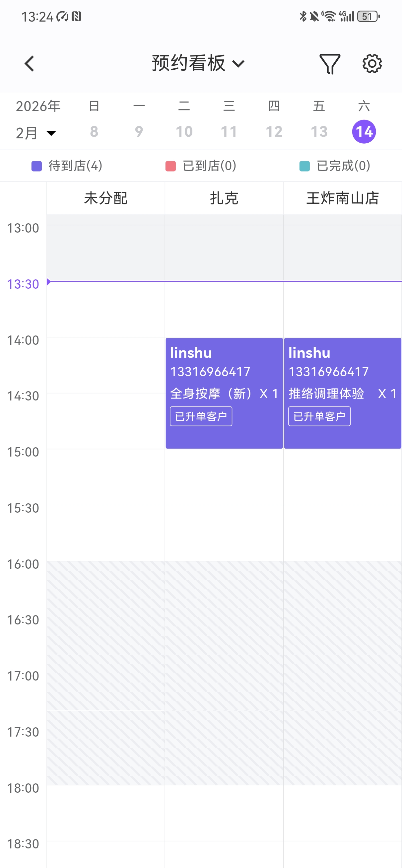The height and width of the screenshot is (868, 402).
Task: Tap the Bluetooth status icon
Action: tap(302, 16)
